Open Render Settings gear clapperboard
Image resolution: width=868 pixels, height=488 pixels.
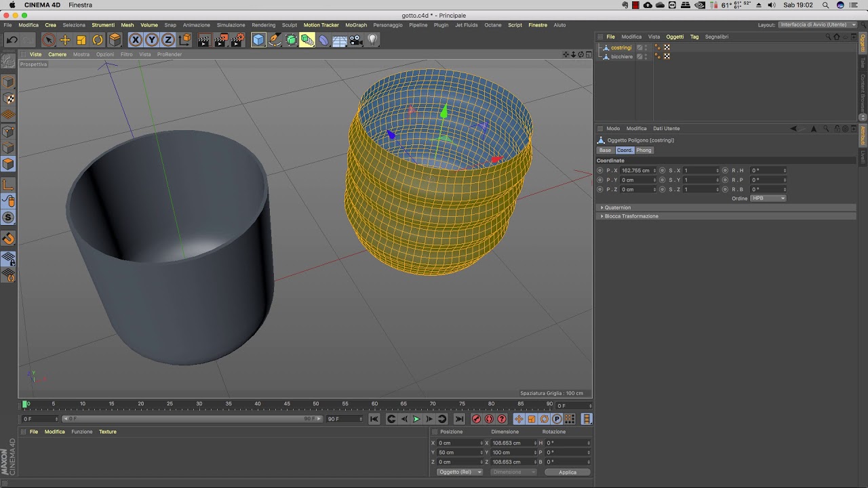tap(237, 40)
